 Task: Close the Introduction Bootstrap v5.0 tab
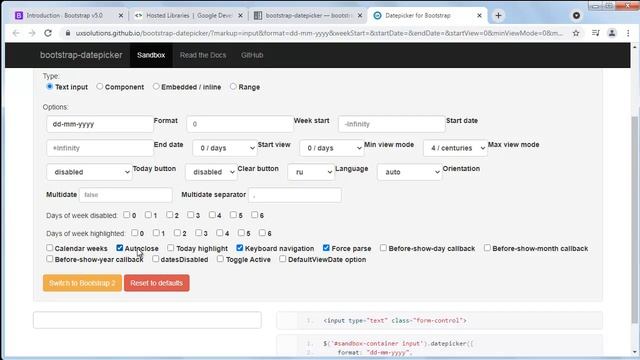[121, 16]
